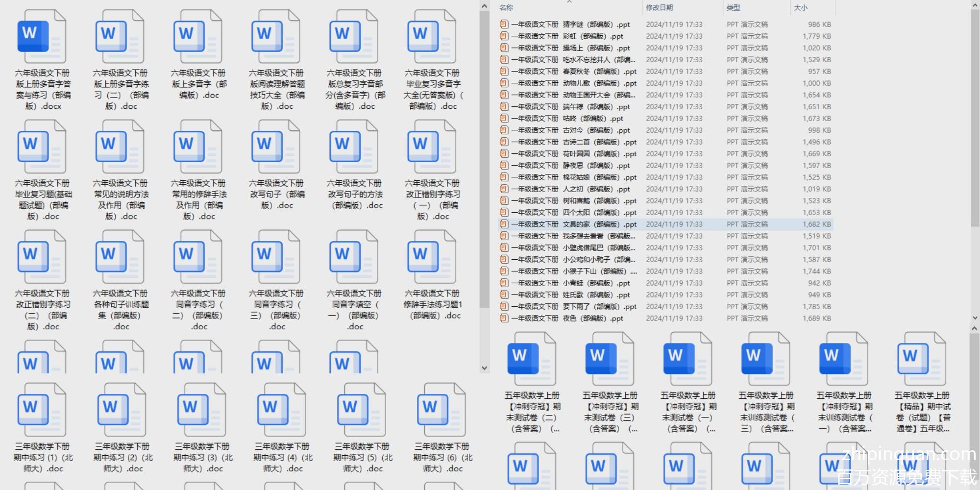Click the 类型 column header

(734, 7)
